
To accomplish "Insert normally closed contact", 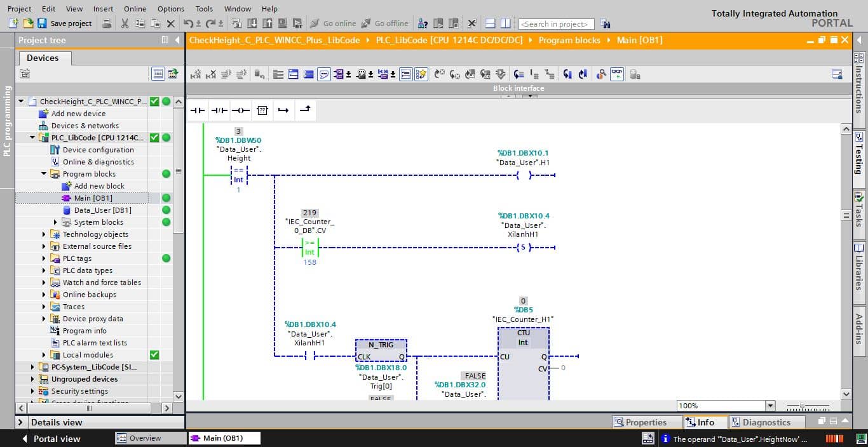I will click(219, 110).
